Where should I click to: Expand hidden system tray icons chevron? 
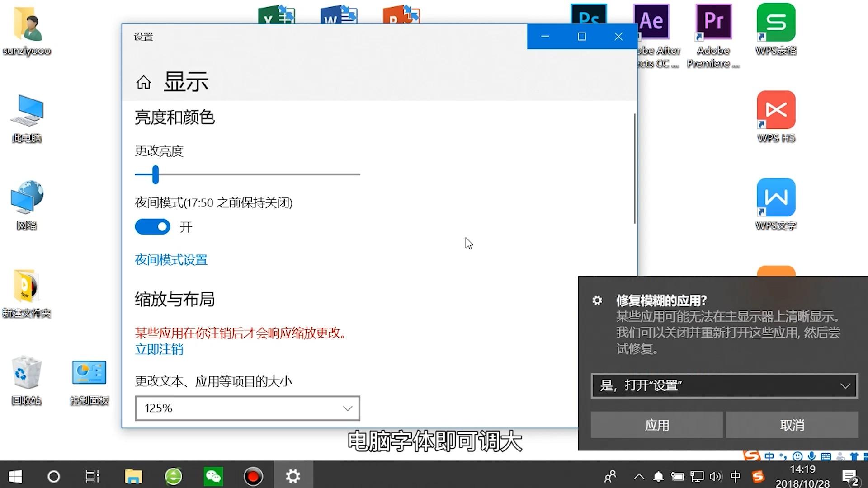click(x=639, y=476)
